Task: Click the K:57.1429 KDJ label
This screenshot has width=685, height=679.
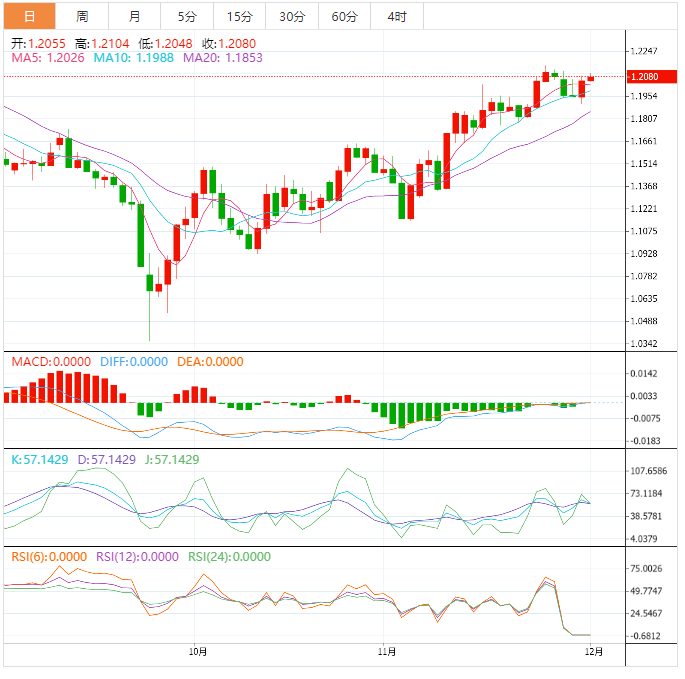Action: click(x=40, y=460)
